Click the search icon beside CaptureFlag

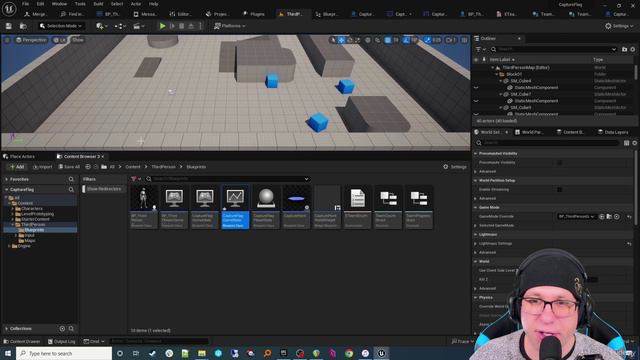[x=71, y=189]
